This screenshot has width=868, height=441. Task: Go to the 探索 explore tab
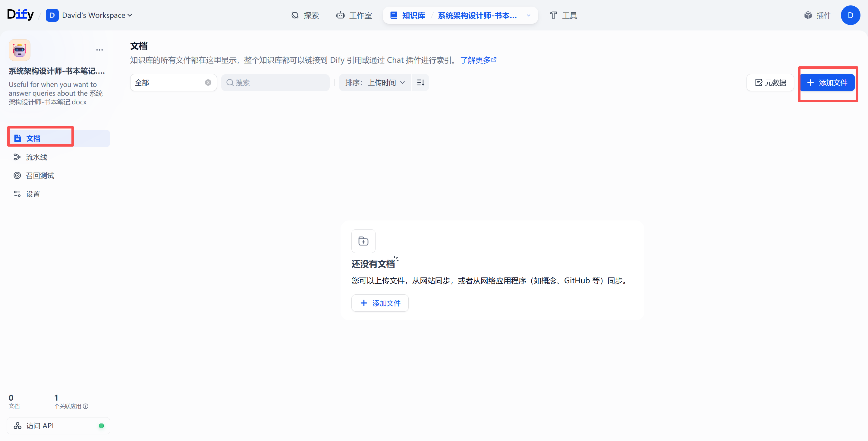coord(305,15)
